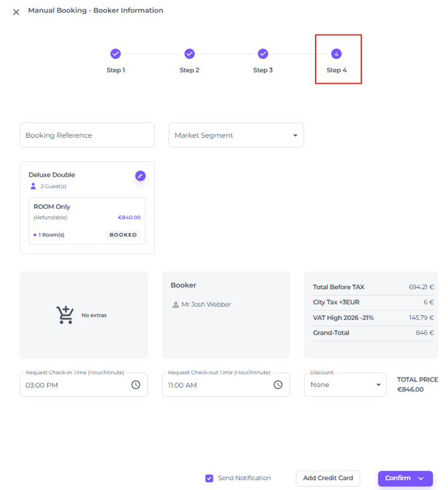This screenshot has height=490, width=448.
Task: Select the ROOM Only rate card
Action: (x=87, y=221)
